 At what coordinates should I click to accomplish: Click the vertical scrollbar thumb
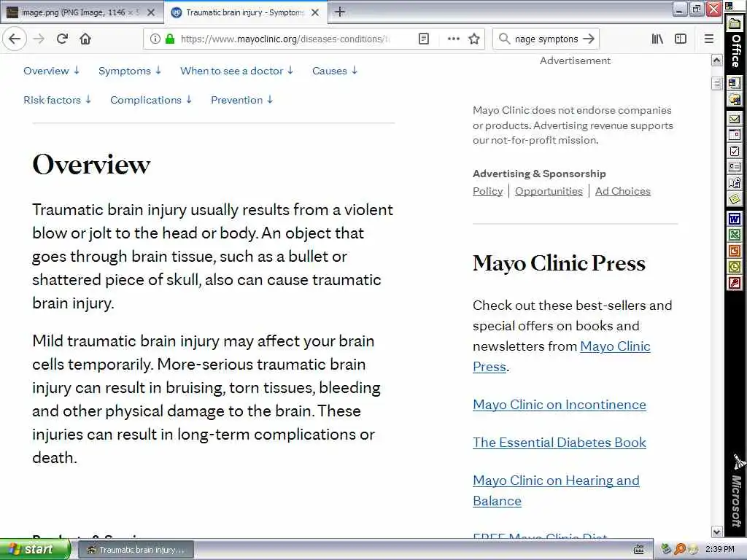click(716, 83)
